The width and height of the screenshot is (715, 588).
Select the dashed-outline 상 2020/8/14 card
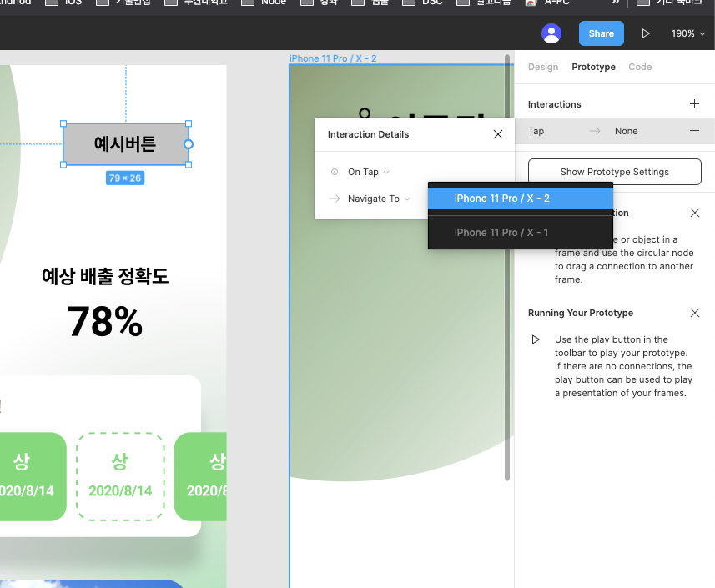point(120,476)
